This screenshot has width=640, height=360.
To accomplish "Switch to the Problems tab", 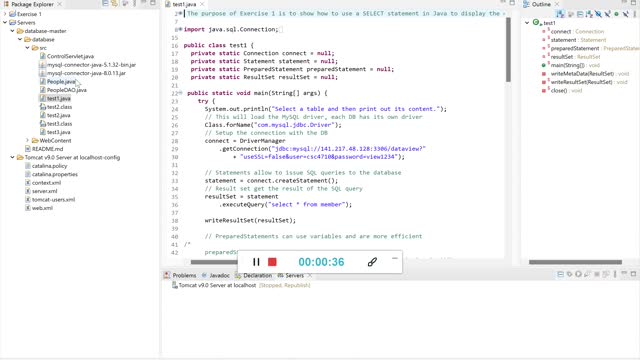I will tap(180, 276).
